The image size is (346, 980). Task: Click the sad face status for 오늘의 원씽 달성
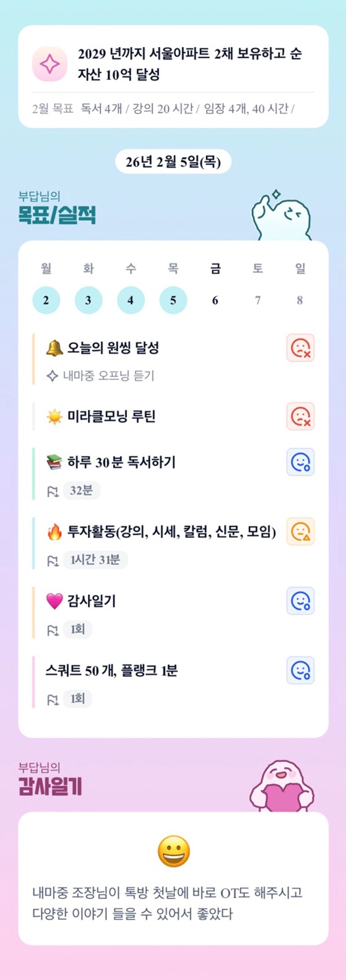click(300, 348)
